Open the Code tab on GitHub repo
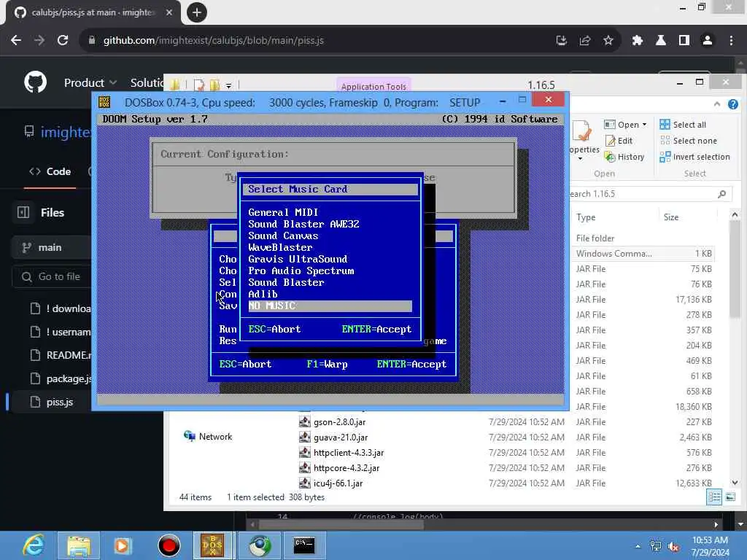Screen dimensions: 747x560 point(50,171)
